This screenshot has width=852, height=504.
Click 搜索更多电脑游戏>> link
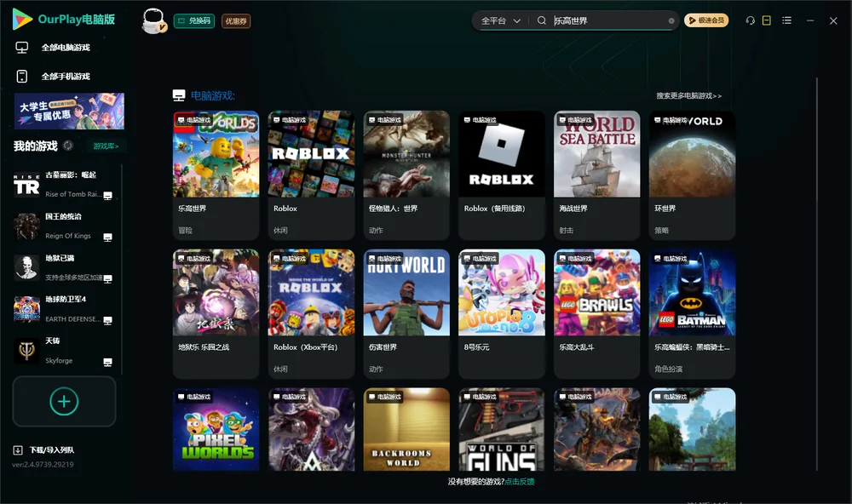pyautogui.click(x=688, y=95)
